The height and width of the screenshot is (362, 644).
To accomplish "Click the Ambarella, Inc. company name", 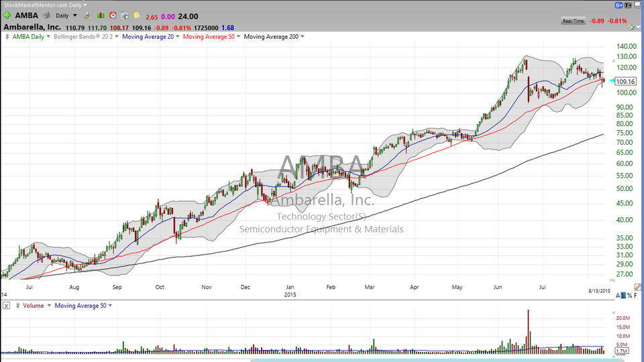I will coord(32,27).
